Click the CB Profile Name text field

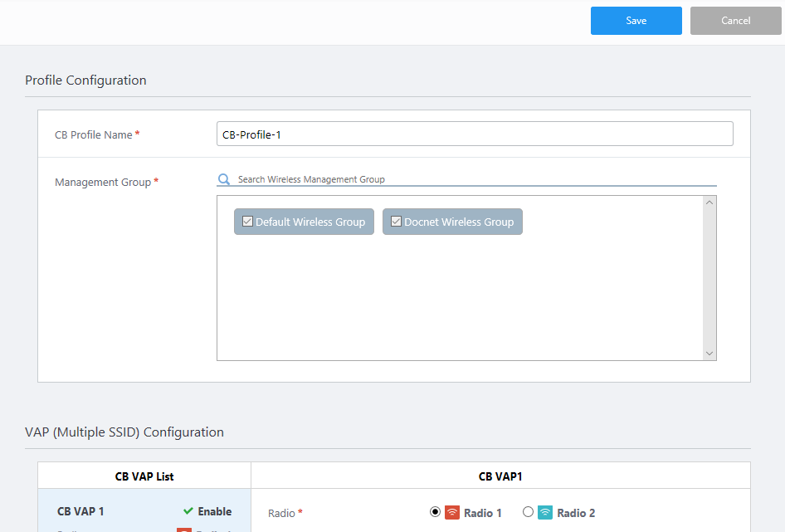tap(474, 134)
